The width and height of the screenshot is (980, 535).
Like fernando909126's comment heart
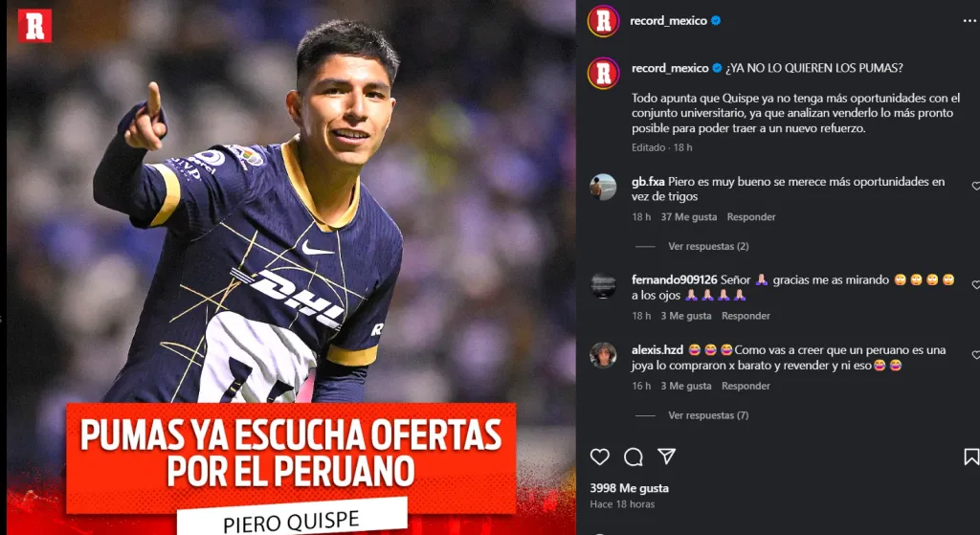(975, 284)
